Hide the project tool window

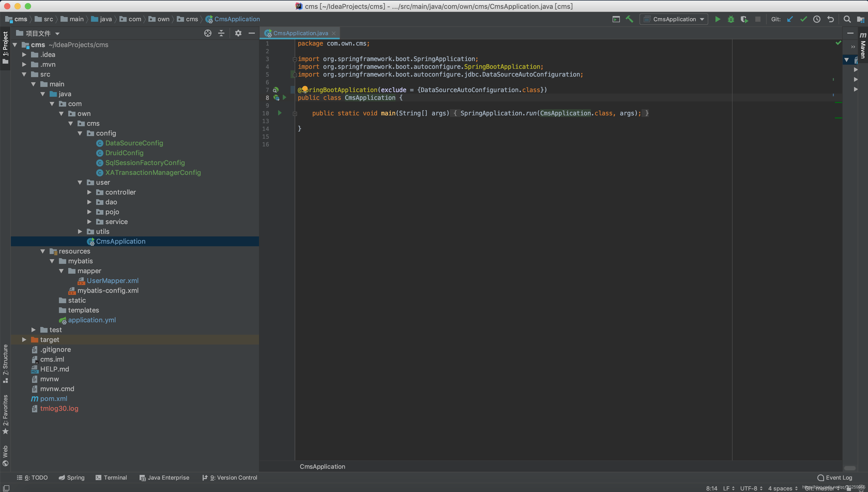[252, 33]
